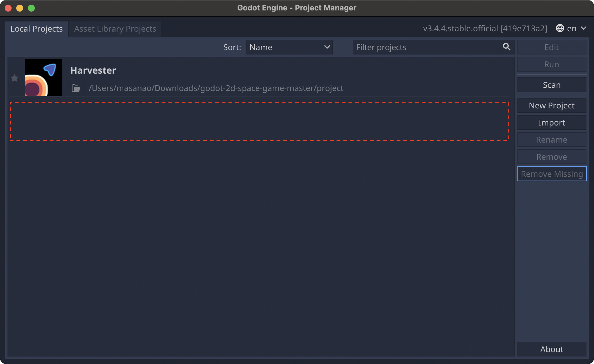Minimize window using the yellow button
This screenshot has width=594, height=364.
click(20, 8)
